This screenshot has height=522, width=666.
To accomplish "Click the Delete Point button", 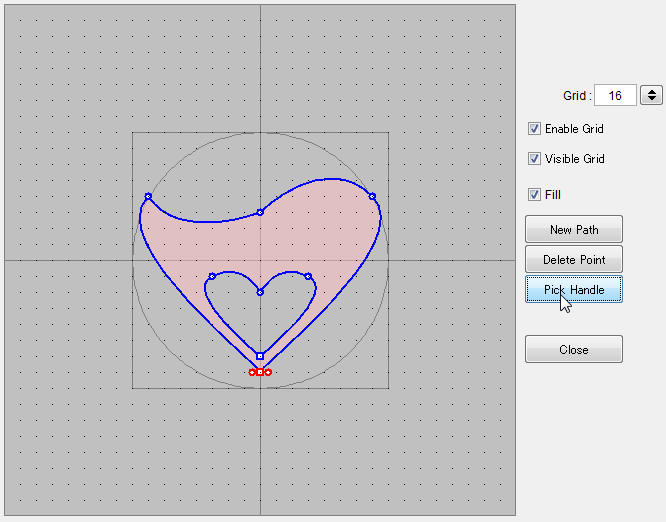I will click(x=574, y=259).
